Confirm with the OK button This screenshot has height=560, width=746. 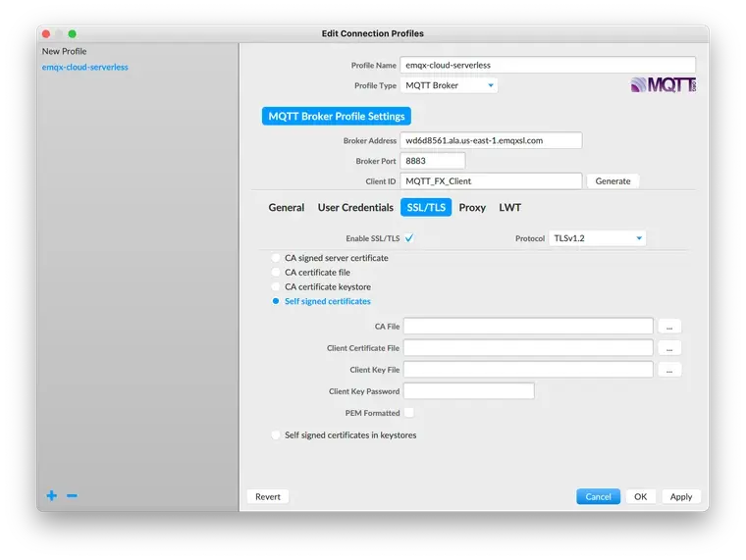tap(640, 497)
